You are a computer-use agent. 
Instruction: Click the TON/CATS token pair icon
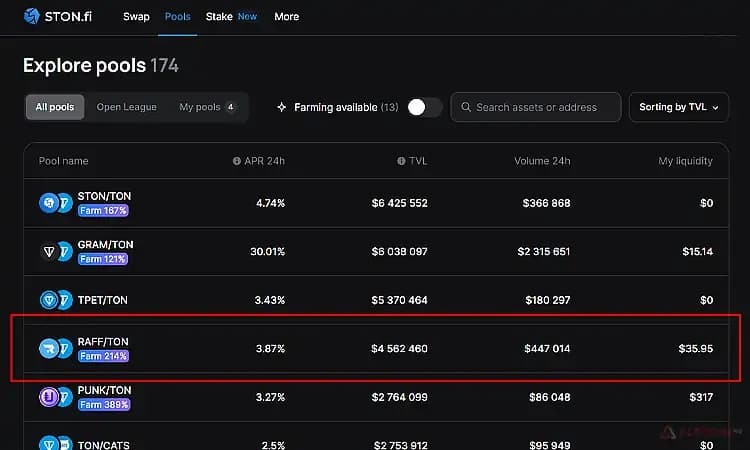(x=56, y=443)
